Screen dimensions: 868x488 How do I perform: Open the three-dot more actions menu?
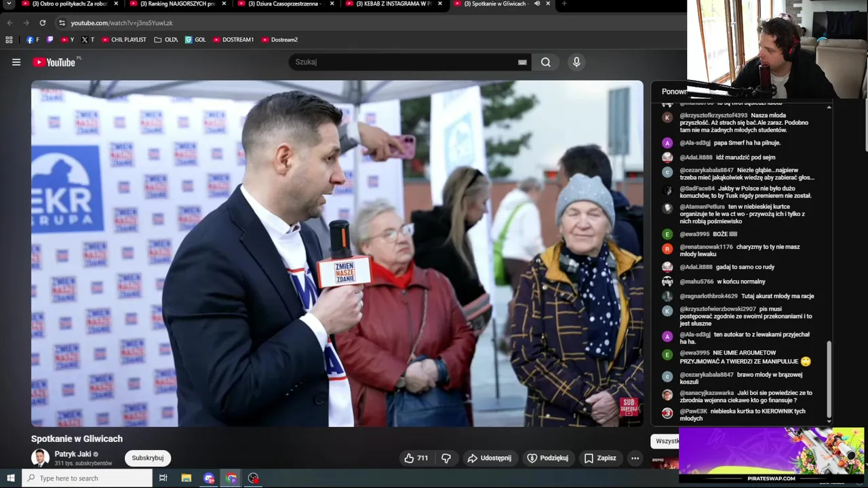click(635, 458)
